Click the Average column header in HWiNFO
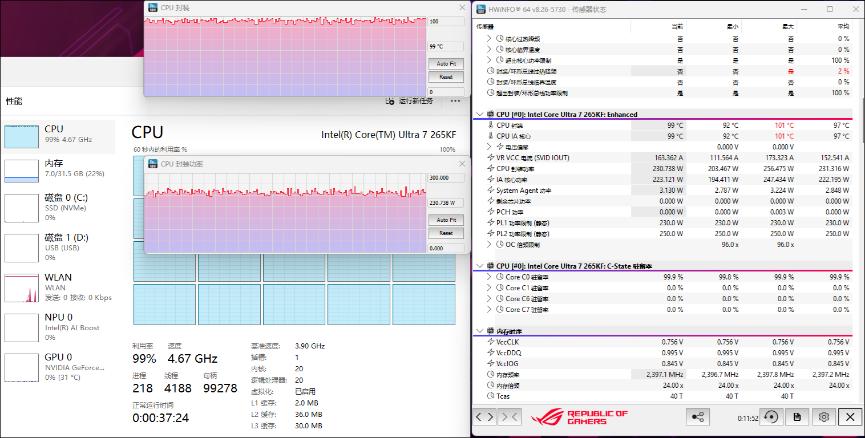The height and width of the screenshot is (438, 865). 843,26
